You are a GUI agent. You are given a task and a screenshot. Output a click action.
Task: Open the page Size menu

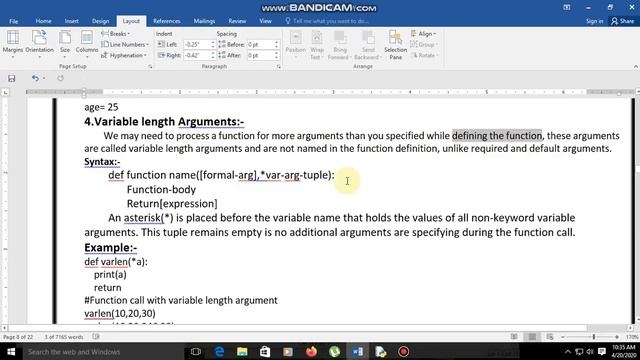64,43
